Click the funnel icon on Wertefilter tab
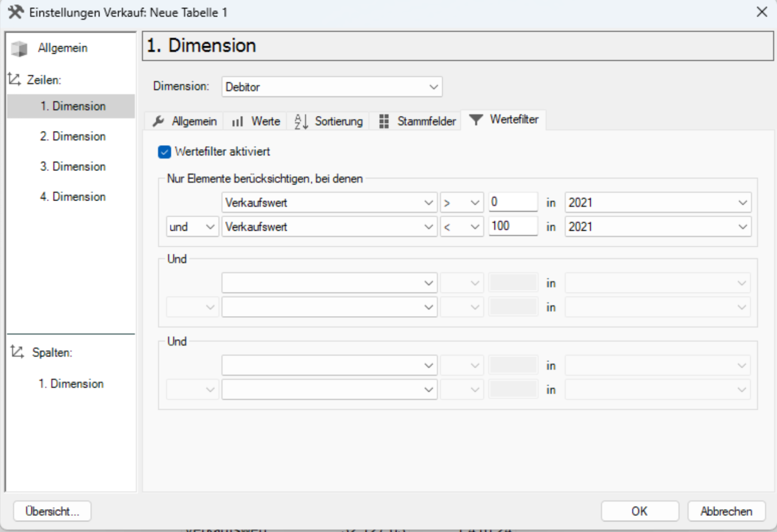 [x=476, y=120]
